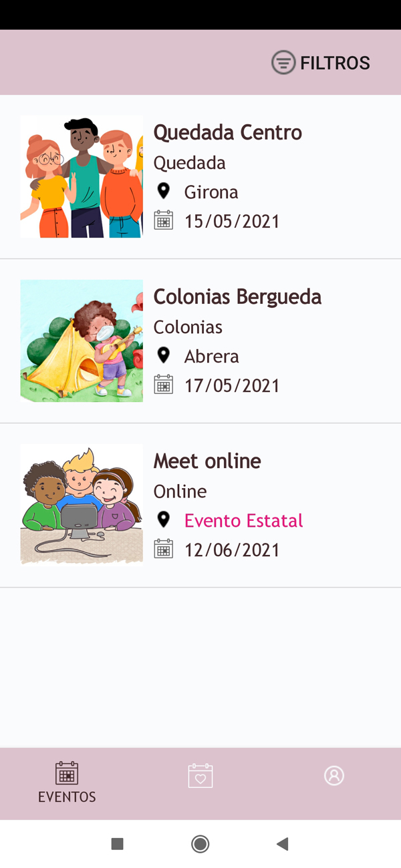Tap the Android back triangle button
Screen dimensions: 401x868
(282, 844)
